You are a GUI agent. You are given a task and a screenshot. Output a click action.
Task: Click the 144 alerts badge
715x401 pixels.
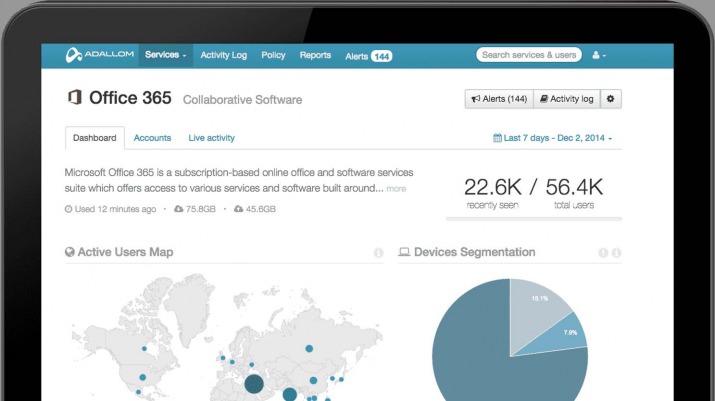point(381,56)
